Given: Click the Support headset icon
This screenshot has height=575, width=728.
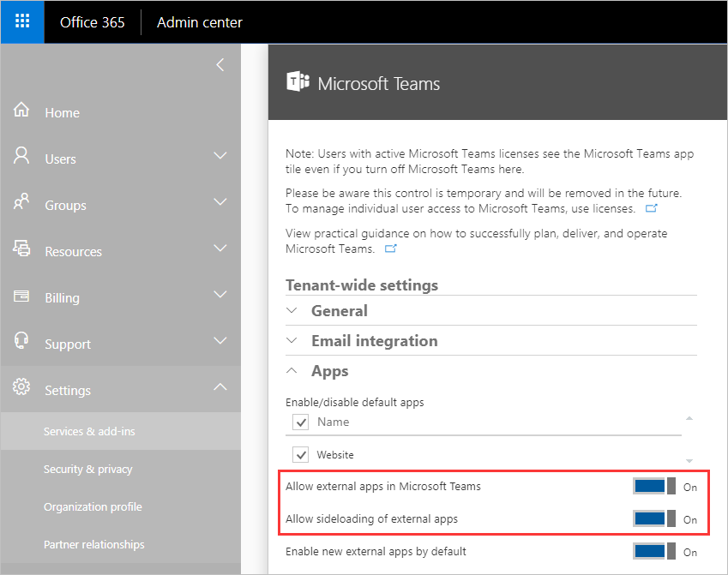Looking at the screenshot, I should coord(21,340).
